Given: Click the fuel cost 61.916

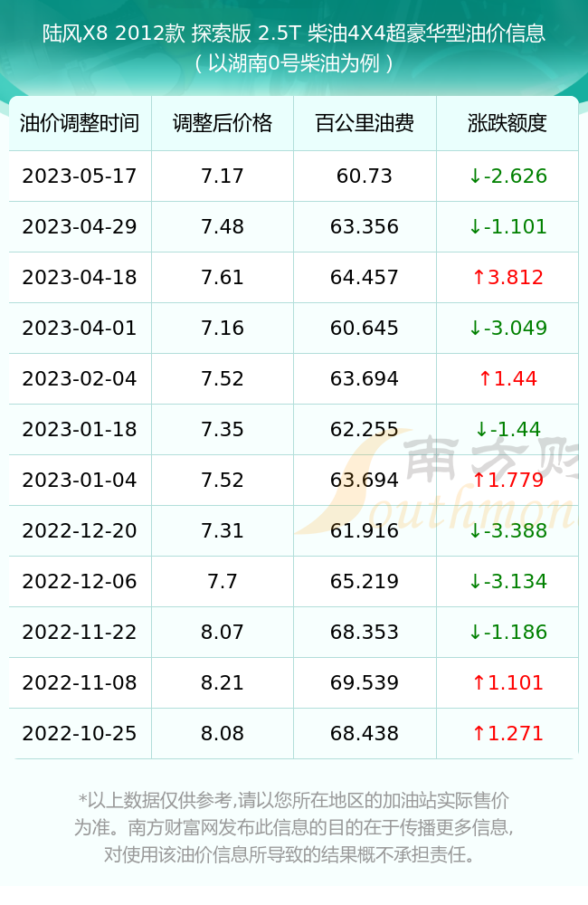Looking at the screenshot, I should [x=365, y=531].
